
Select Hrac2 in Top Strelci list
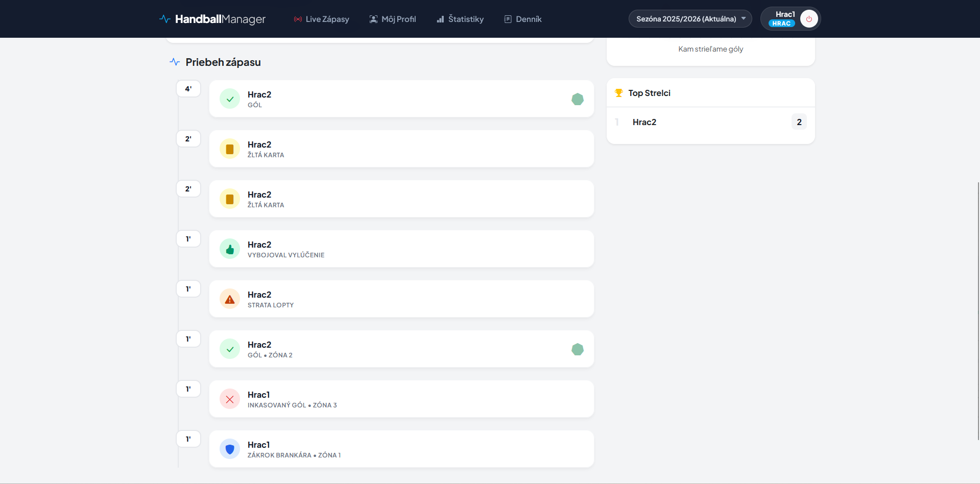pos(644,122)
